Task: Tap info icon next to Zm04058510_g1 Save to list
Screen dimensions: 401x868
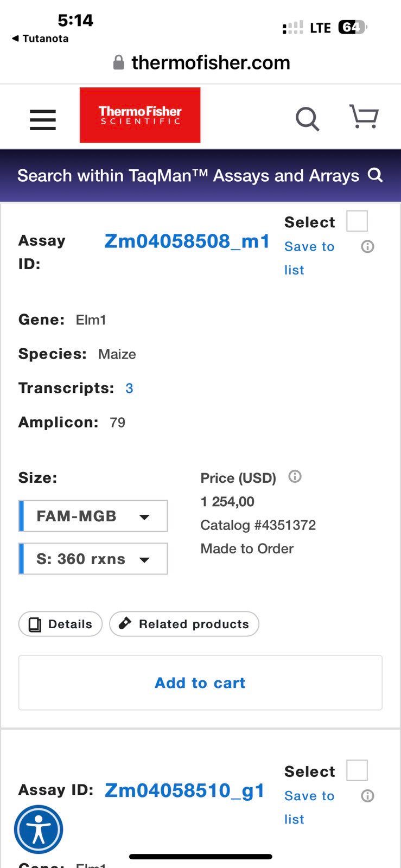Action: tap(367, 796)
